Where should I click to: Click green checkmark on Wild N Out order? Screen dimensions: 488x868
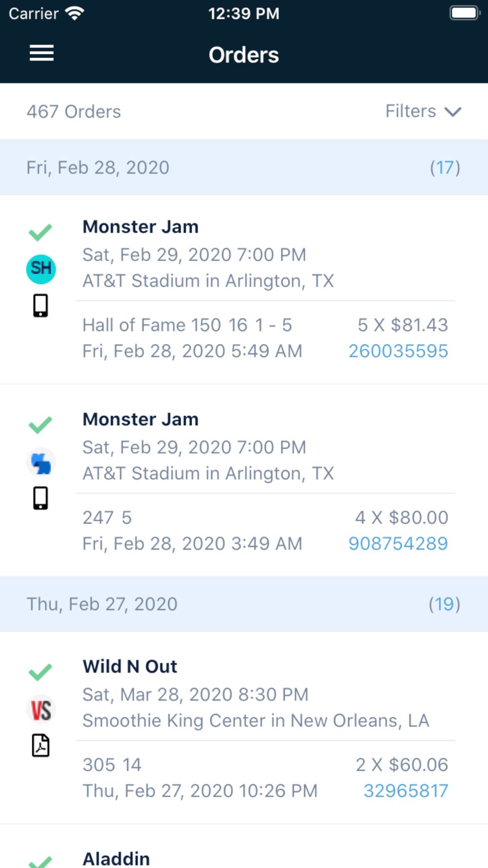point(41,672)
